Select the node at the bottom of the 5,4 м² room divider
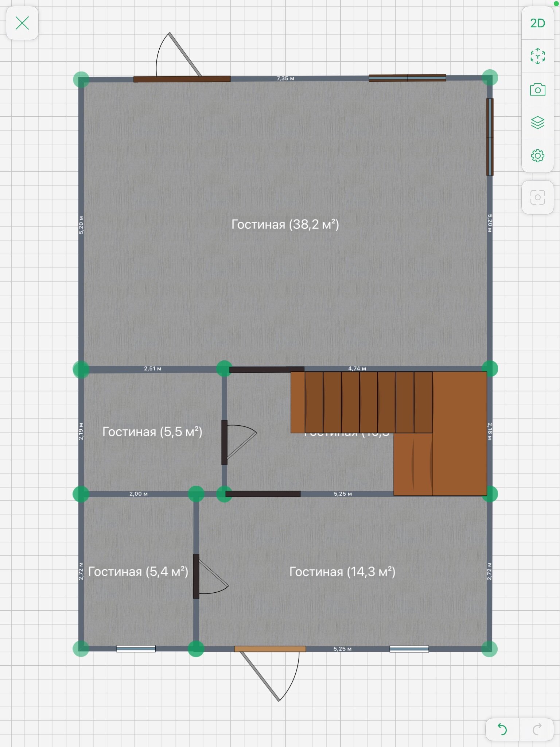Screen dimensions: 560x747 (196, 649)
